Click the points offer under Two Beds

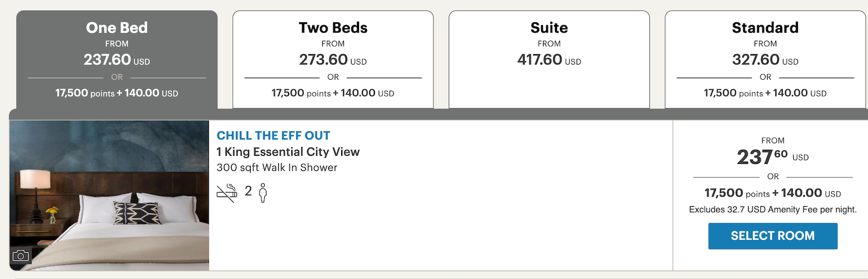point(333,93)
